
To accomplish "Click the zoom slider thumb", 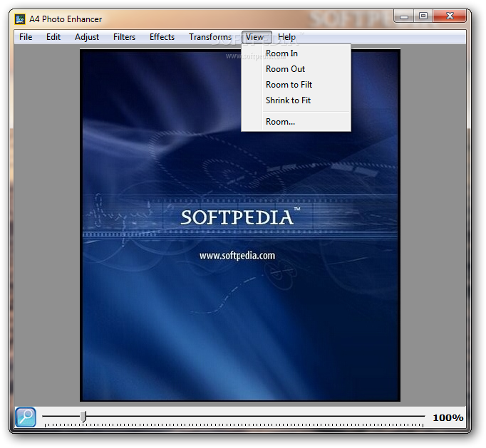I will (x=83, y=417).
